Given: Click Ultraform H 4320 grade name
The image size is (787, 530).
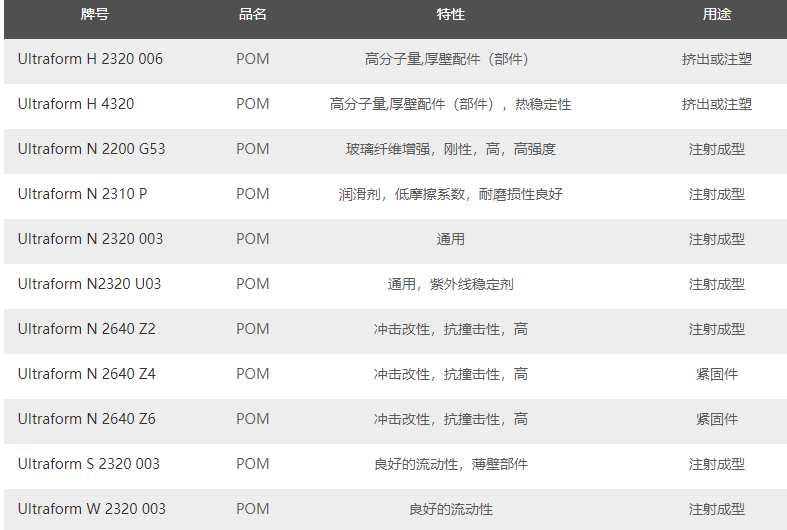Looking at the screenshot, I should click(x=76, y=104).
